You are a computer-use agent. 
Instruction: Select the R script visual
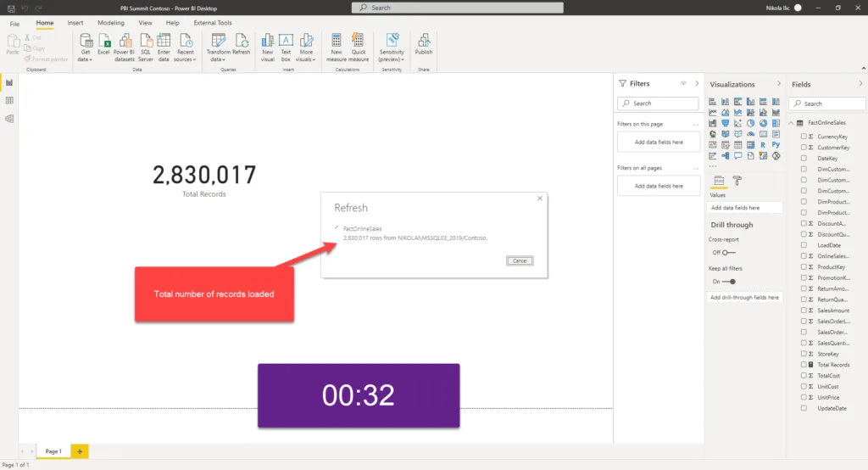pyautogui.click(x=763, y=145)
